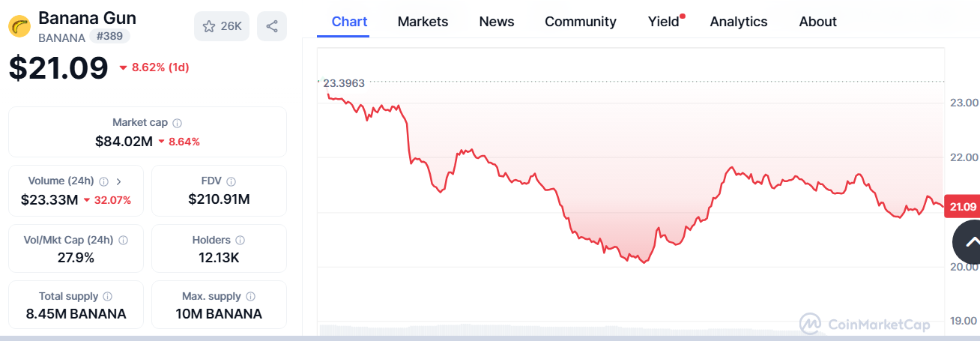Click the 32.07% volume change figure

tap(112, 200)
